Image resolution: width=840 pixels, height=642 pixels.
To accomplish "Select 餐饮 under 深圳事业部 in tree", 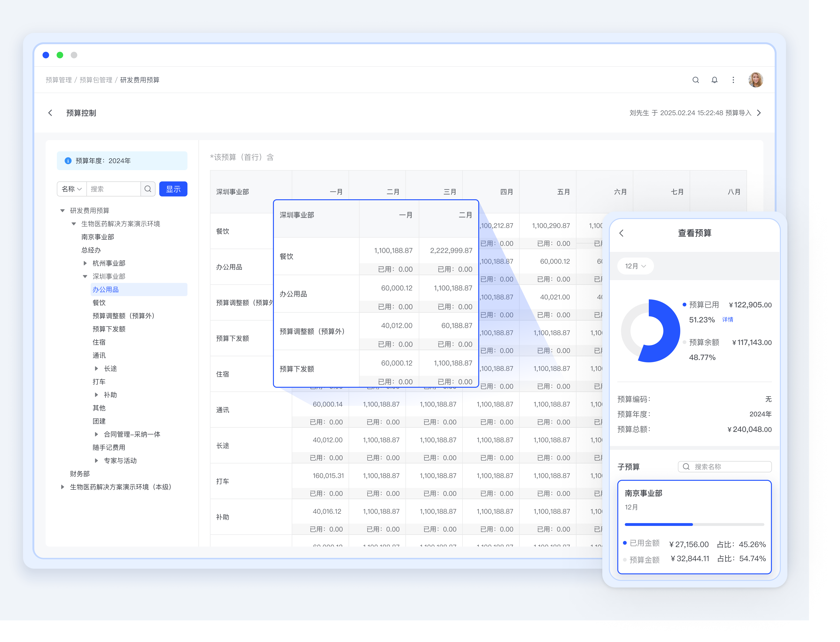I will pos(99,303).
